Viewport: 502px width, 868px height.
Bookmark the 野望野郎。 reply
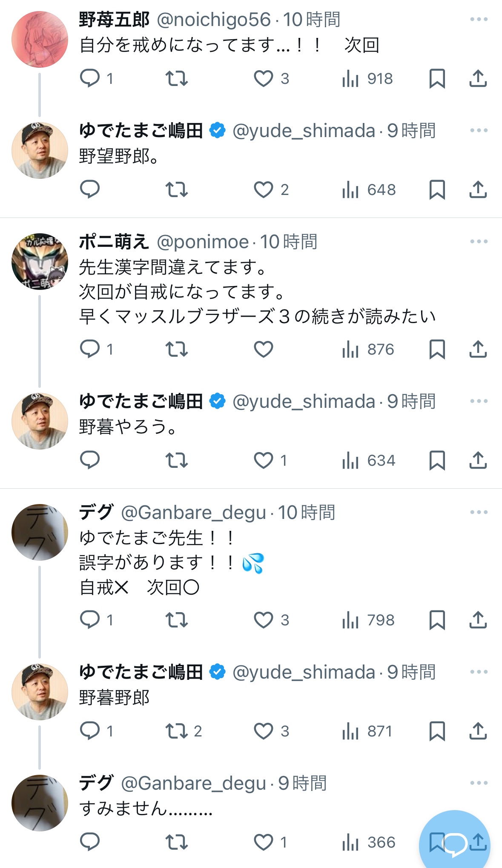[437, 189]
